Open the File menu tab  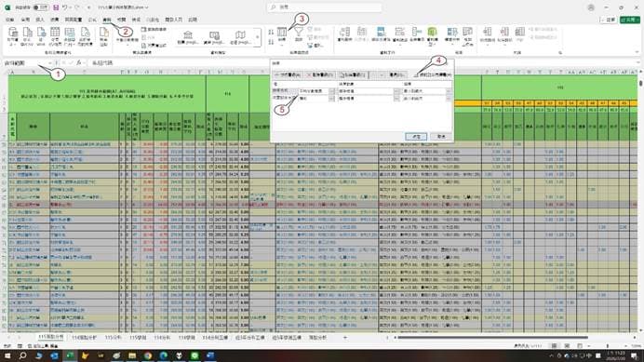coord(10,20)
